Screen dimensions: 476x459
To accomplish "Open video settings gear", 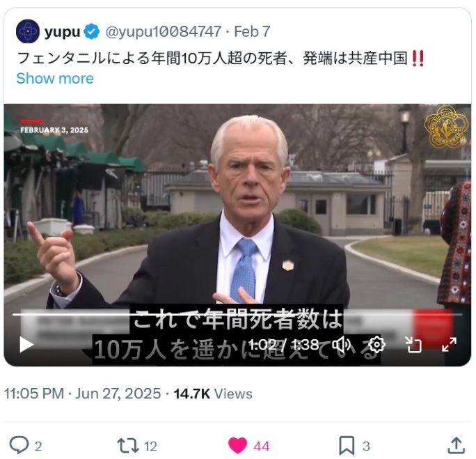I will click(x=377, y=345).
